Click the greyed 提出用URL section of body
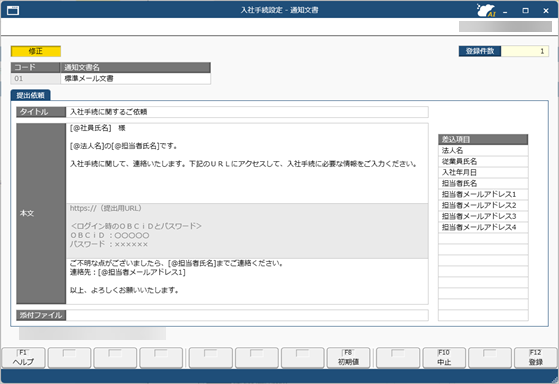The width and height of the screenshot is (559, 384). 247,231
